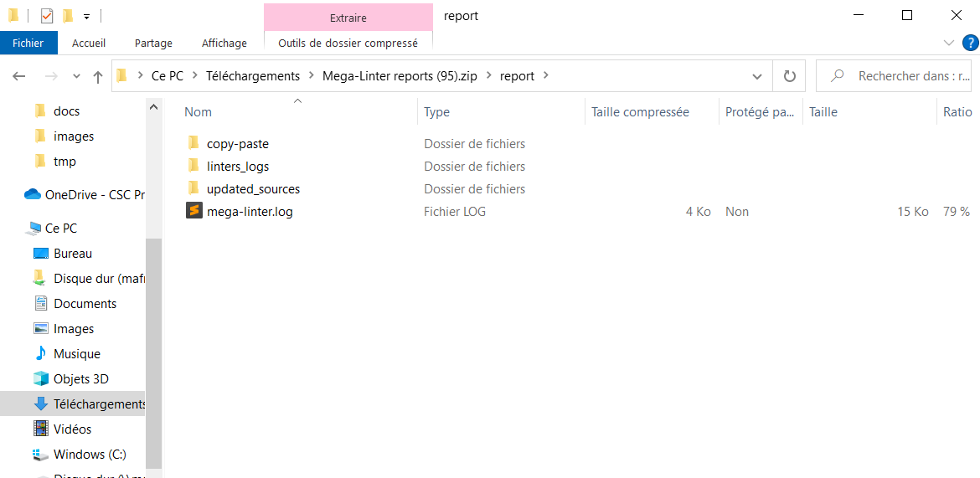This screenshot has height=478, width=980.
Task: Open the Outils de dossier compressé tab
Action: 348,43
